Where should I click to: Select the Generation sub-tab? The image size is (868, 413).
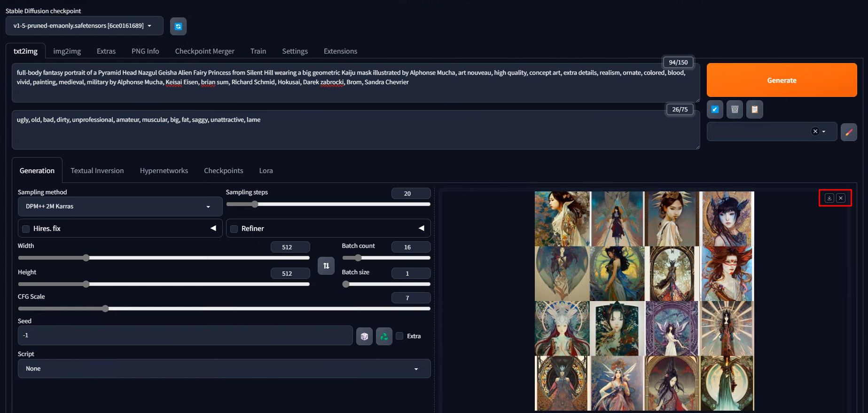[37, 171]
